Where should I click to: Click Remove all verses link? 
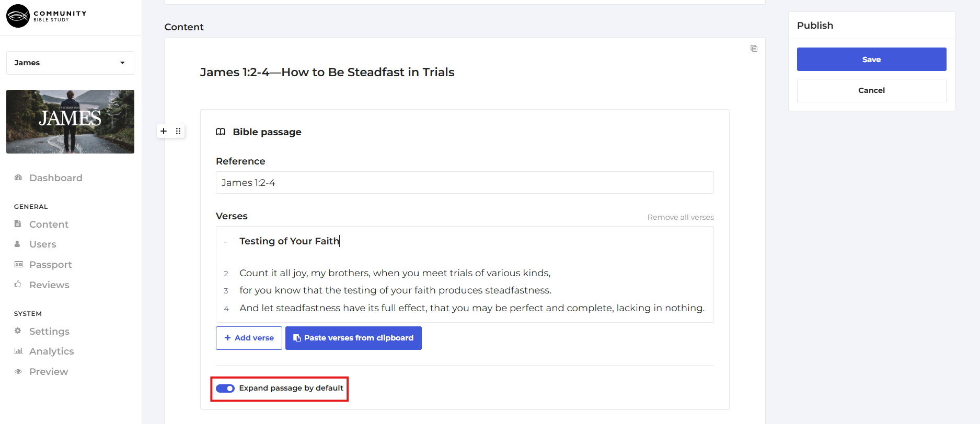[680, 217]
